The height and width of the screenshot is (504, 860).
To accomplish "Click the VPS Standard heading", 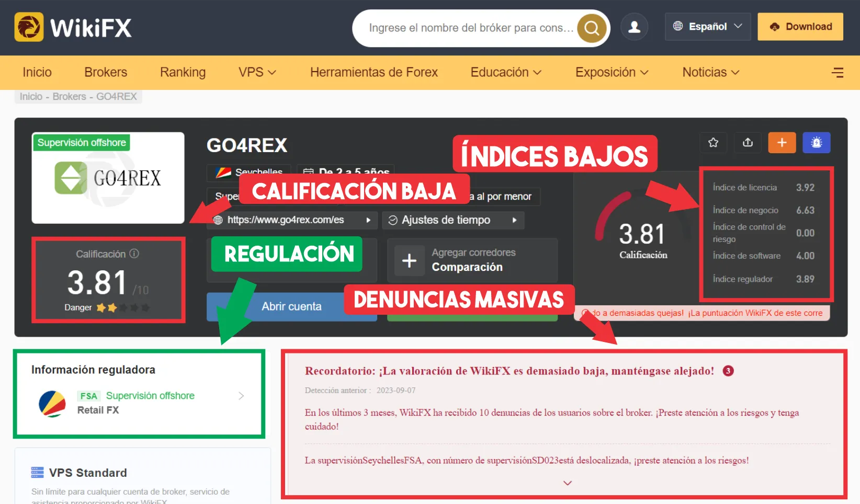I will [x=88, y=473].
